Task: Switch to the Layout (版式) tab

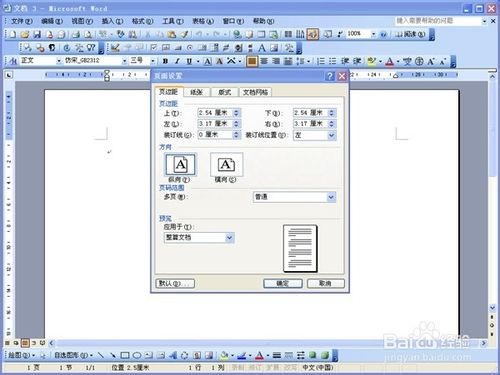Action: click(225, 92)
